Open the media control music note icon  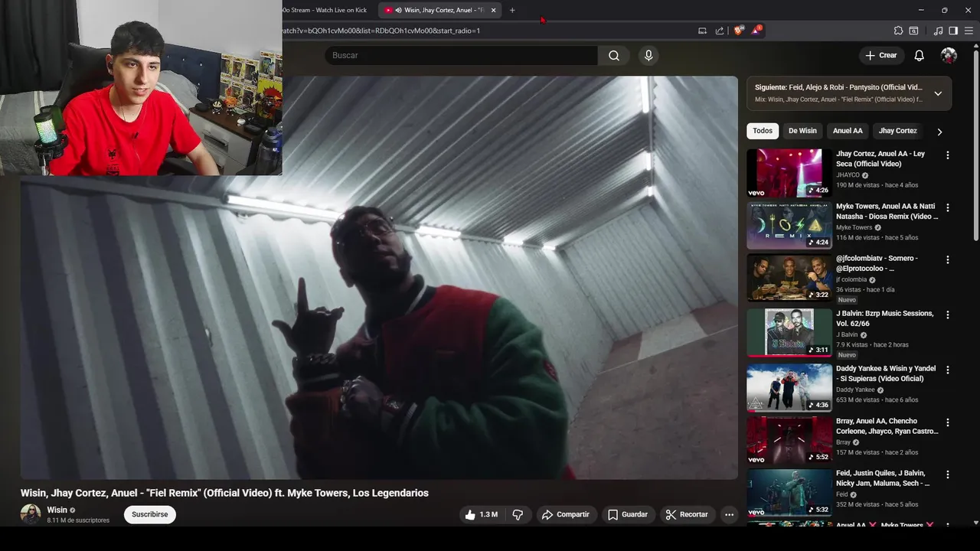click(x=938, y=31)
